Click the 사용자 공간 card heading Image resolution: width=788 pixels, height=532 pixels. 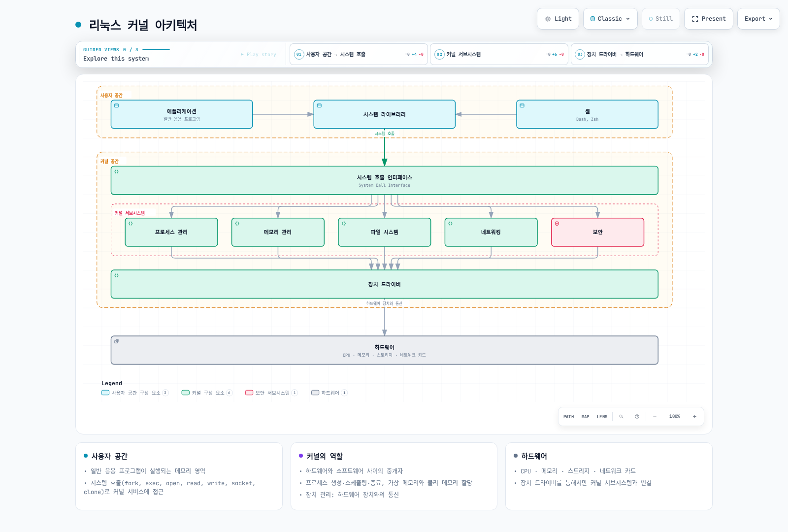point(109,456)
